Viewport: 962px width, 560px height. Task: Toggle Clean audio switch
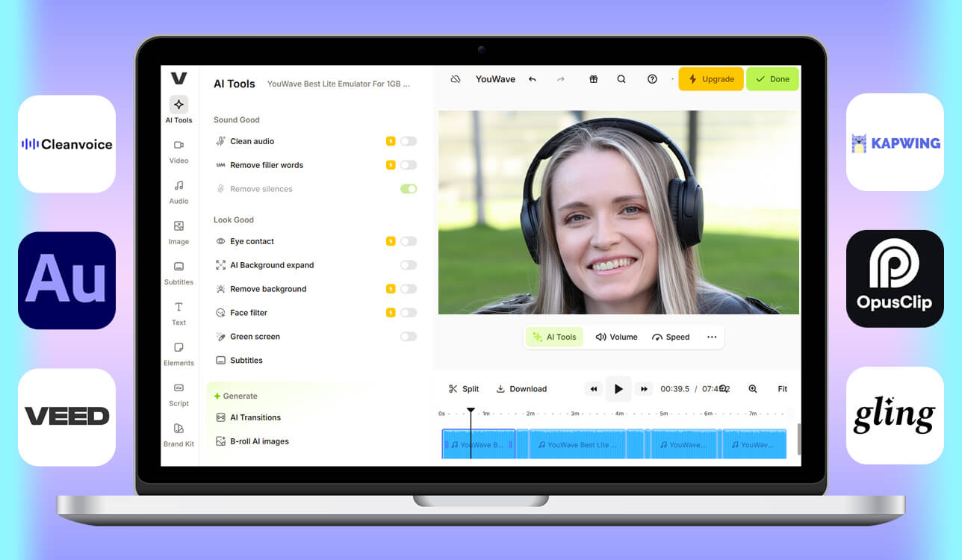(409, 141)
